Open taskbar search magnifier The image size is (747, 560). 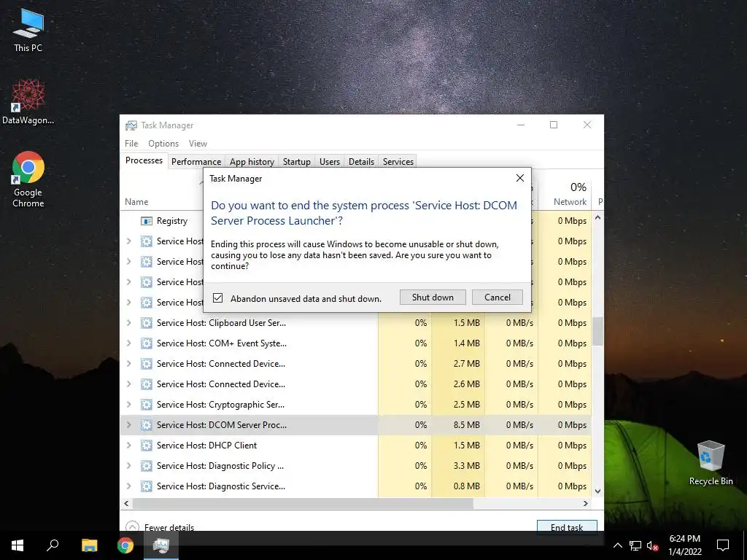pos(53,545)
